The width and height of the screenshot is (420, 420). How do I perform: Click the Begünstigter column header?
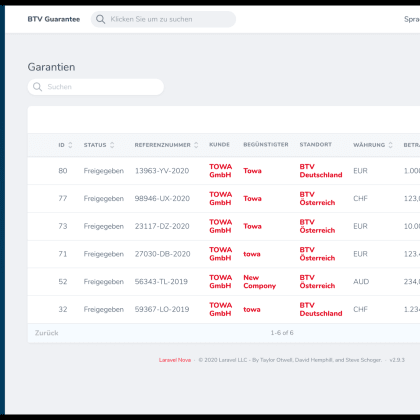click(266, 145)
